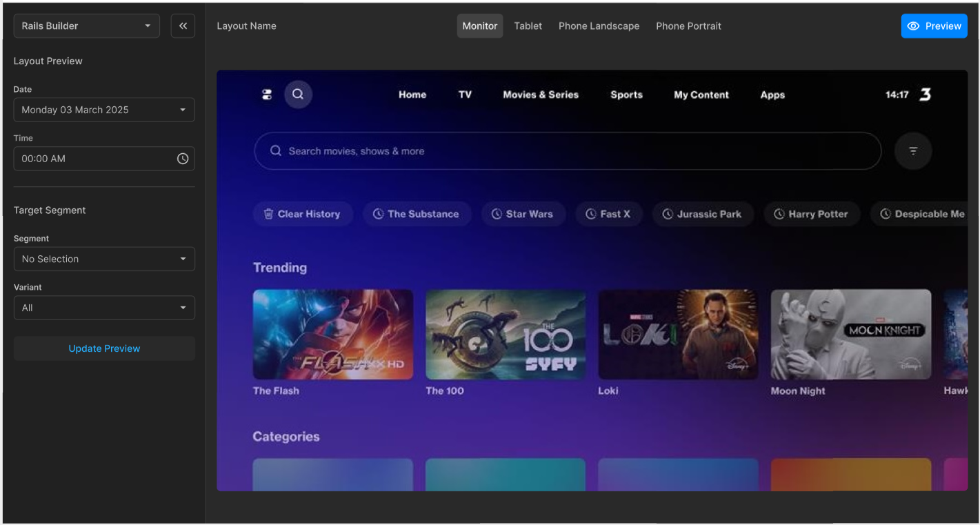Viewport: 980px width, 525px height.
Task: Collapse the sidebar with the double-chevron icon
Action: pos(183,26)
